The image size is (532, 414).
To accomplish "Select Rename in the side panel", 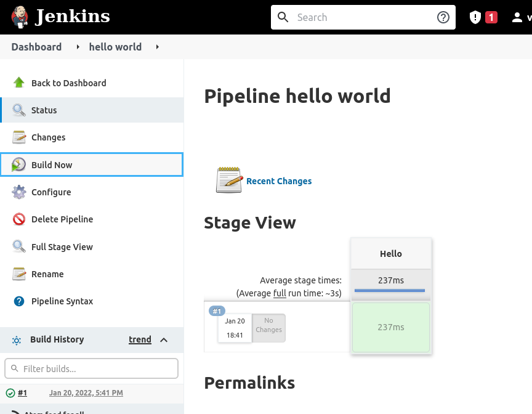I will (x=47, y=274).
